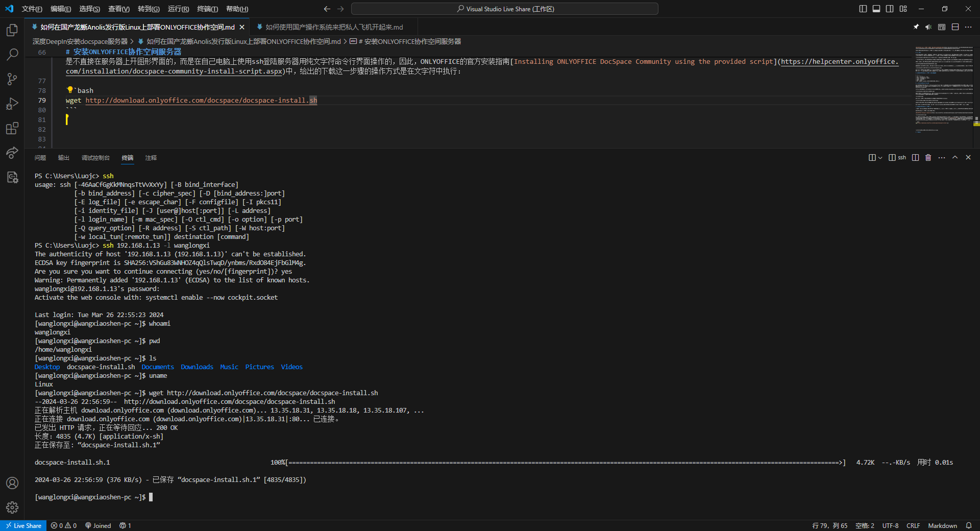Open the Accounts icon in activity bar
Viewport: 980px width, 531px height.
[x=12, y=483]
